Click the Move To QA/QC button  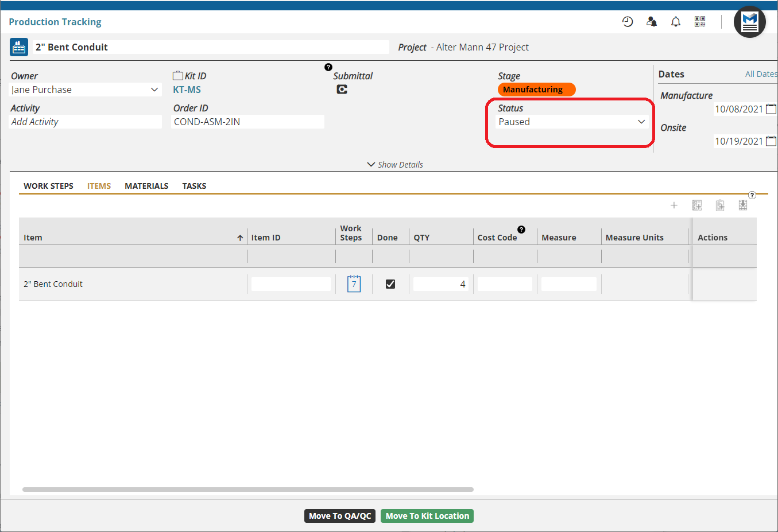click(x=340, y=516)
